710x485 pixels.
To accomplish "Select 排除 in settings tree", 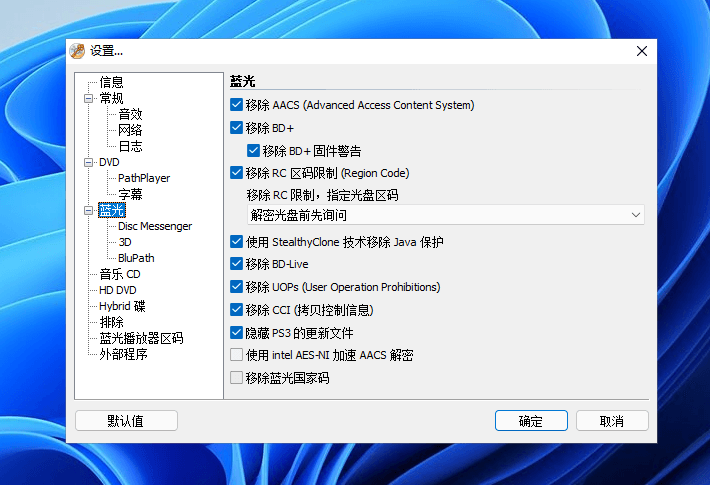I will [111, 322].
